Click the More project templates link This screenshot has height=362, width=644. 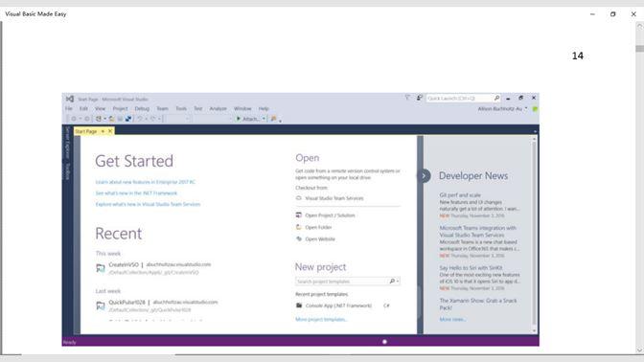(x=322, y=319)
